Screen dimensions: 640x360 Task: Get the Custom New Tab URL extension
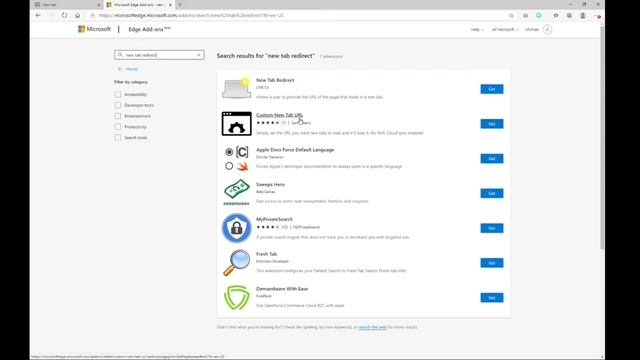491,124
